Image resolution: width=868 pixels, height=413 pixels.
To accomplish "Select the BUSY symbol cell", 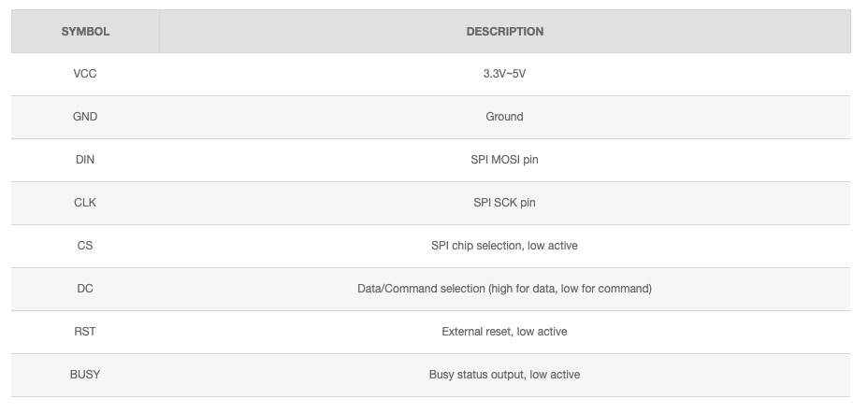I will 85,375.
